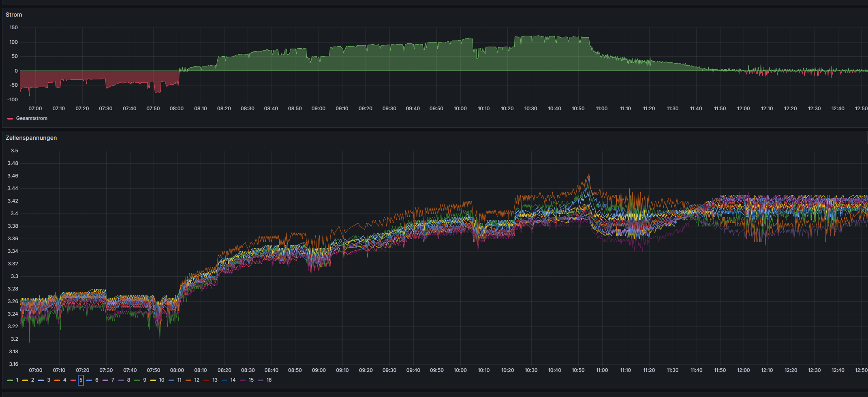Click light blue color swatch of series 3
The image size is (868, 397).
tap(41, 380)
